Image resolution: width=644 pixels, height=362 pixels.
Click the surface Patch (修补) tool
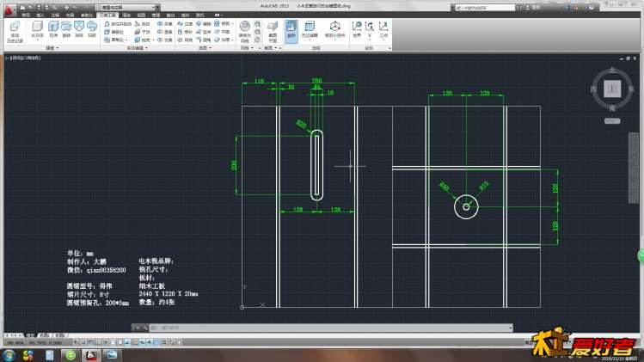click(x=185, y=32)
